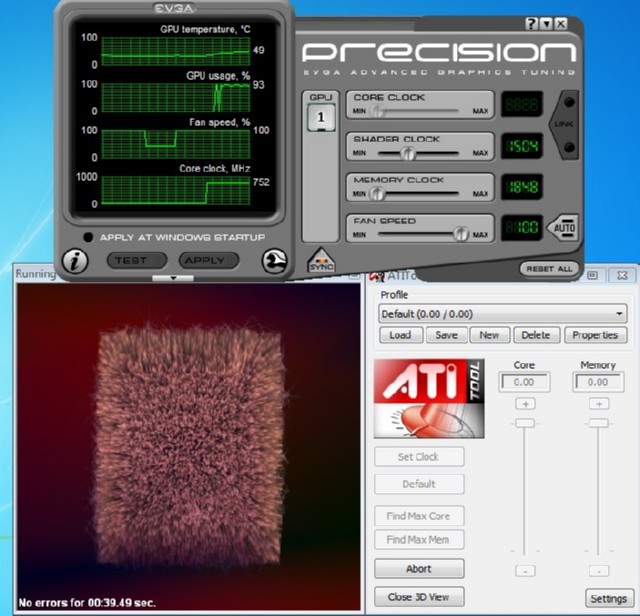Click the Fan Speed slider handle
Viewport: 640px width, 616px height.
461,234
